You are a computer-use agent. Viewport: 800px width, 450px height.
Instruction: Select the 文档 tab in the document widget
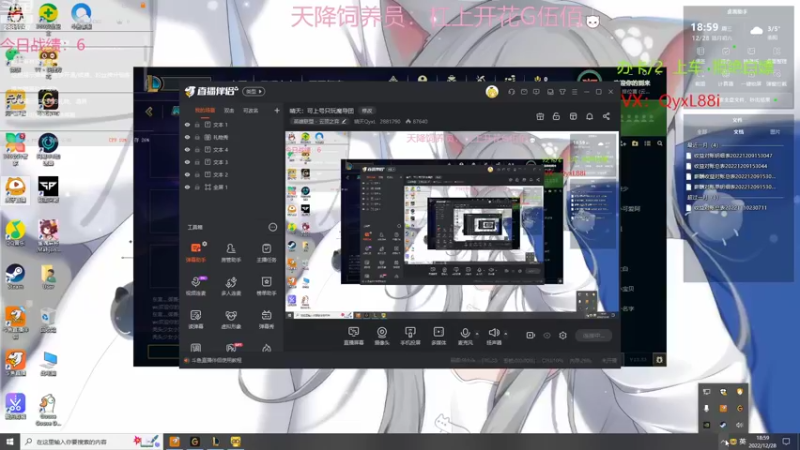pos(738,132)
